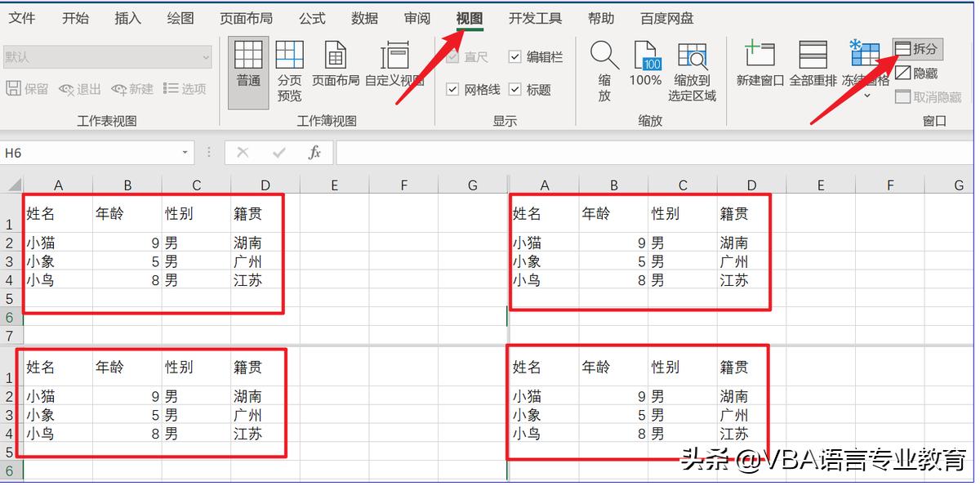Open the Name Box dropdown showing H6
The height and width of the screenshot is (486, 980).
(x=186, y=152)
